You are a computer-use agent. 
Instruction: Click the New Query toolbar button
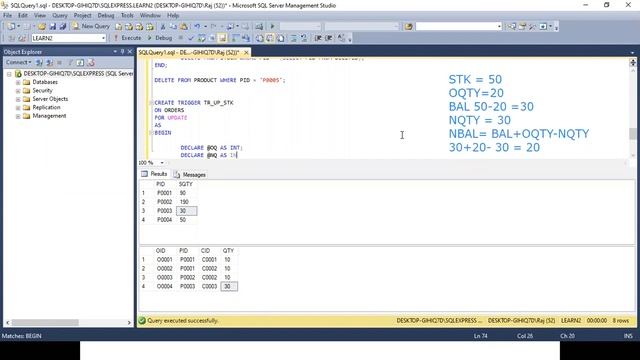91,26
